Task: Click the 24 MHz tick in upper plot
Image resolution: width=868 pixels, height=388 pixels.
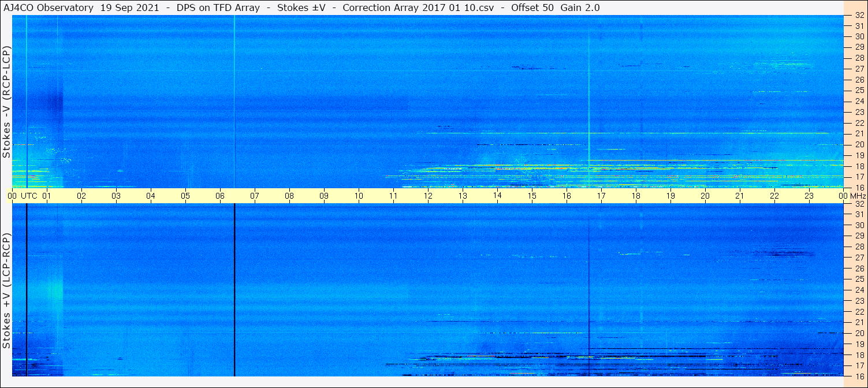Action: click(x=859, y=101)
